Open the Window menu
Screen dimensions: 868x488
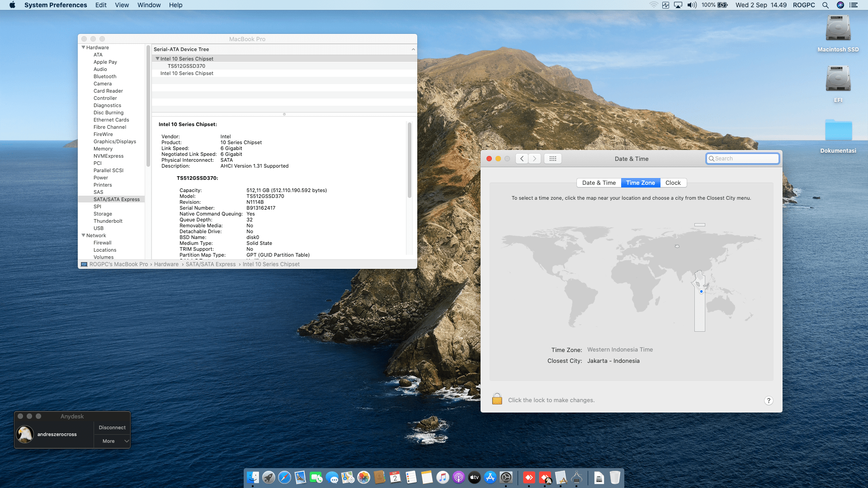tap(149, 5)
